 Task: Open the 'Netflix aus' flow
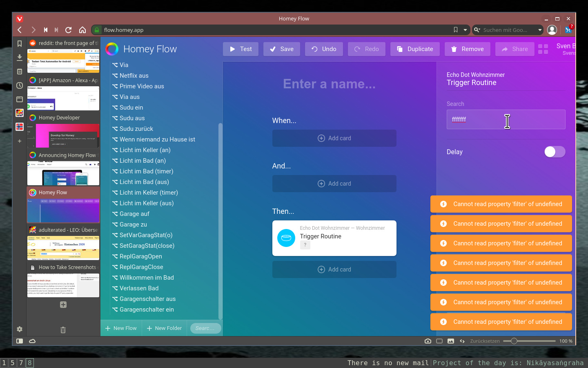click(x=134, y=76)
